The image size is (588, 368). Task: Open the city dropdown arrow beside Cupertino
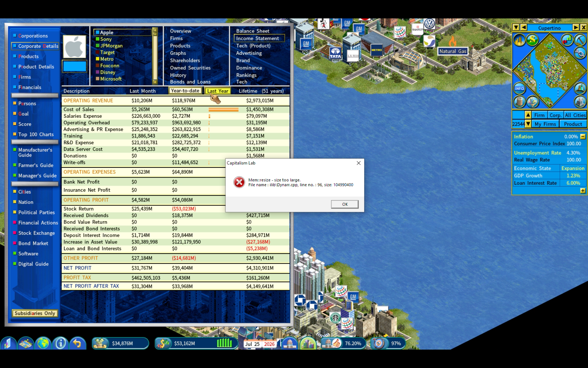(x=516, y=28)
